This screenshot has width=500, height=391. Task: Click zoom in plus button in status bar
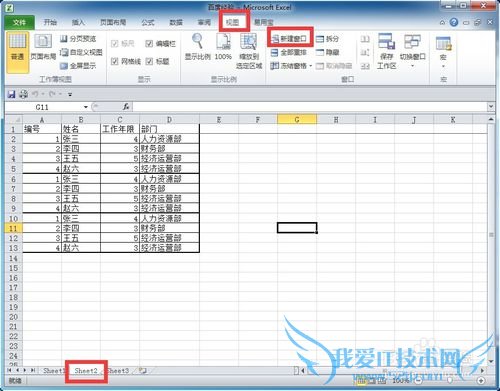click(481, 380)
